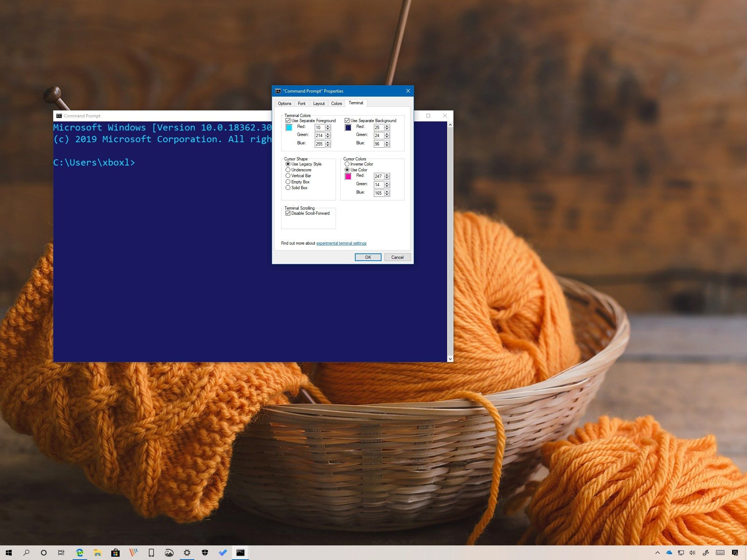Launch Your Phone app from taskbar
The width and height of the screenshot is (747, 560).
click(x=151, y=552)
